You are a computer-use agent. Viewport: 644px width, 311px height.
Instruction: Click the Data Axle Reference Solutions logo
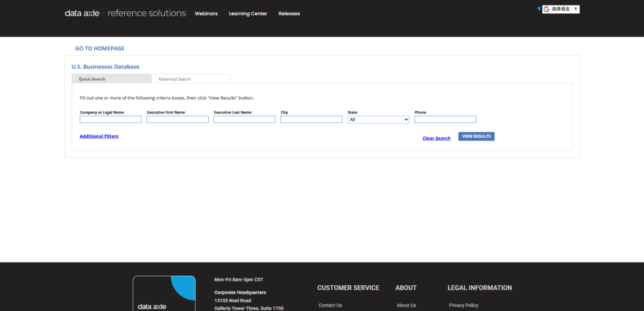(125, 13)
